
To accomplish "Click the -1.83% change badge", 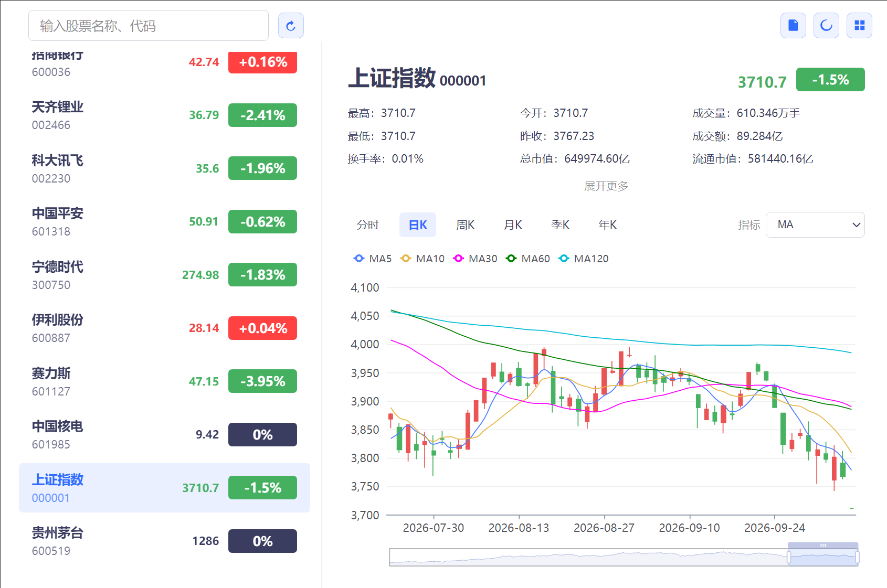I will (x=262, y=275).
